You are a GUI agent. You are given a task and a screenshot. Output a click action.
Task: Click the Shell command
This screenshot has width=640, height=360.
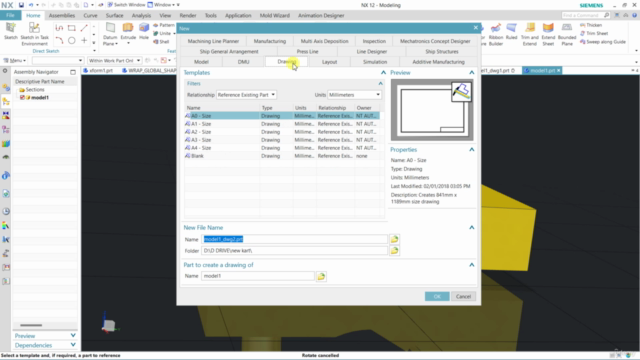(161, 42)
